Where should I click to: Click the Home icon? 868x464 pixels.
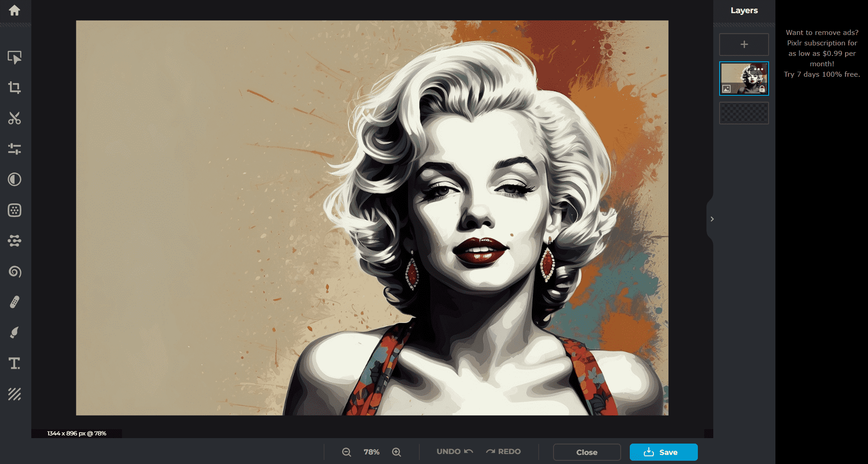(x=15, y=11)
